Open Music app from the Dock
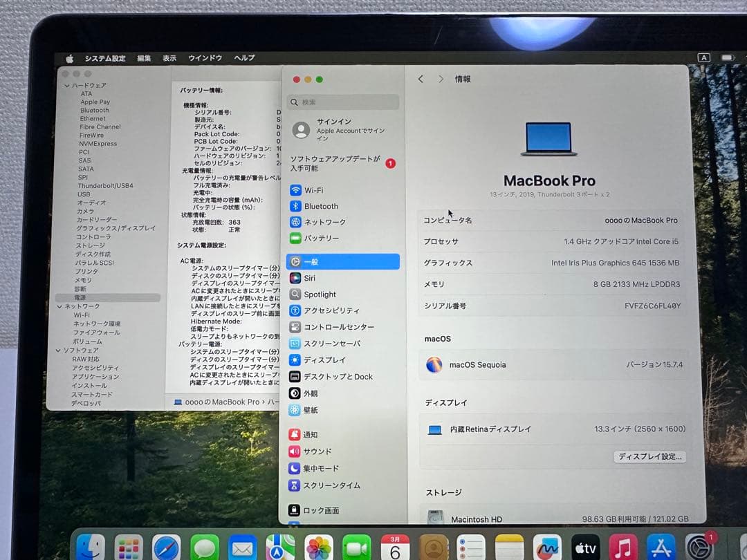The width and height of the screenshot is (747, 560). pos(623,548)
